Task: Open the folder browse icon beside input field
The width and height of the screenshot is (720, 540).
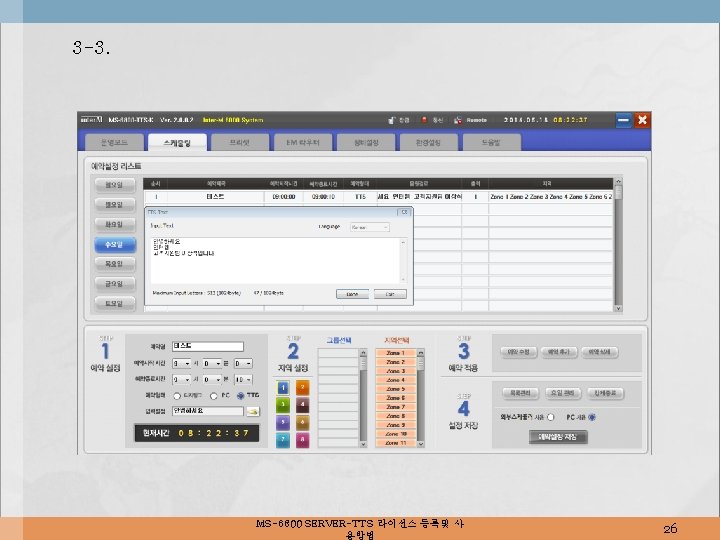Action: click(x=253, y=411)
